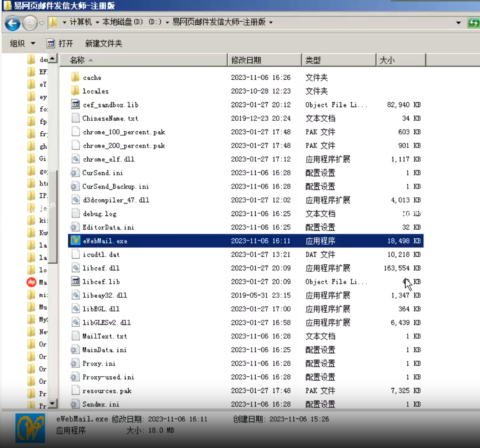480x448 pixels.
Task: Select chrome_elf.dll file icon
Action: (75, 159)
